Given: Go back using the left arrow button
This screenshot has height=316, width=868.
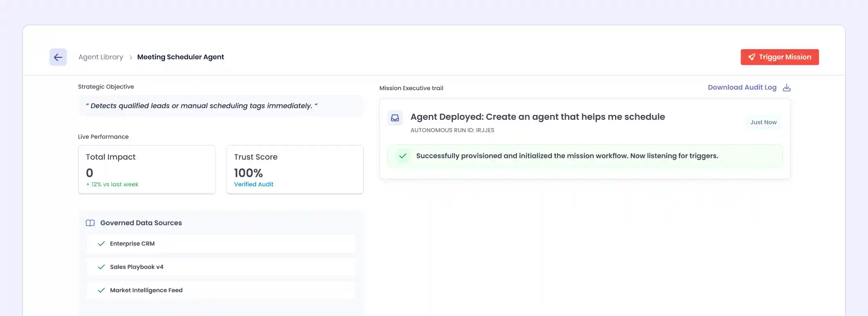Looking at the screenshot, I should click(58, 57).
